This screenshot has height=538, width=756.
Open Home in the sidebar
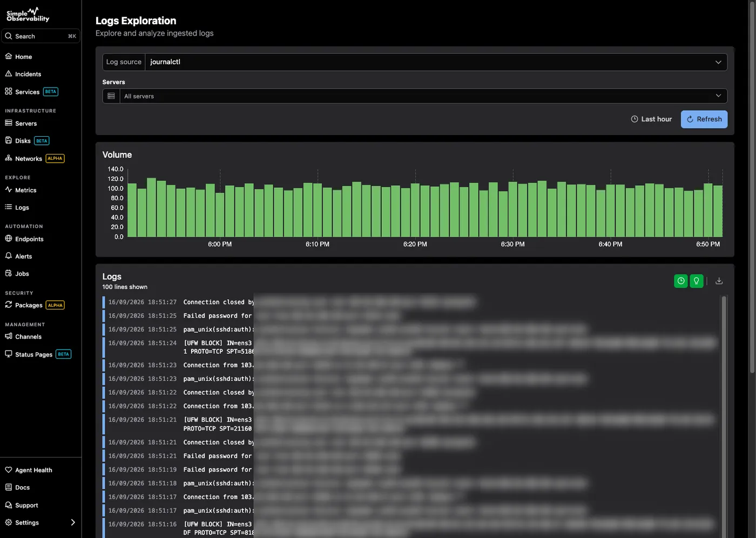tap(24, 57)
